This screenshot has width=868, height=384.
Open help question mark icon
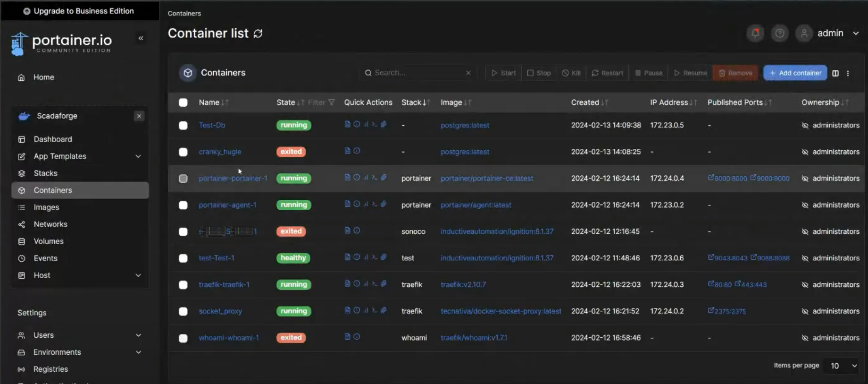click(x=780, y=33)
